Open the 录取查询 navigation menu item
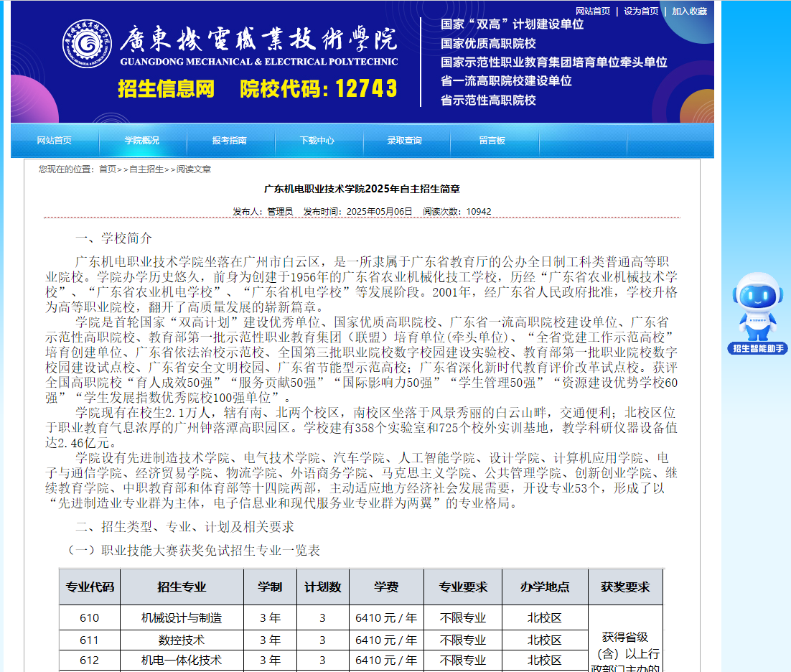Image resolution: width=791 pixels, height=672 pixels. 406,141
